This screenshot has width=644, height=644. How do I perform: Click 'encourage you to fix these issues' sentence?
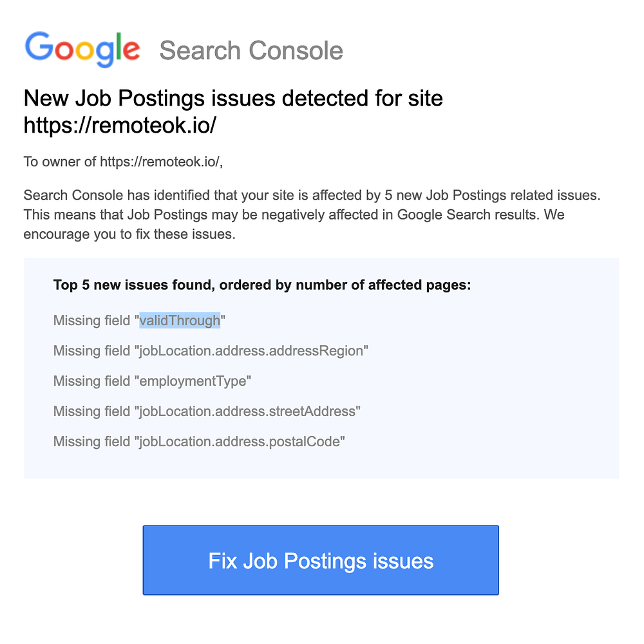click(129, 234)
